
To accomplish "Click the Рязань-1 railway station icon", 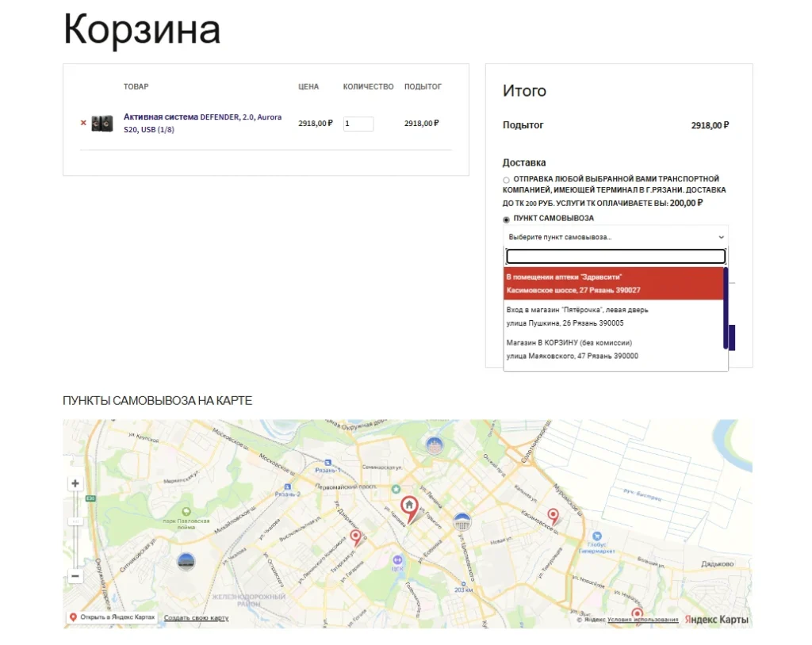I will coord(327,463).
